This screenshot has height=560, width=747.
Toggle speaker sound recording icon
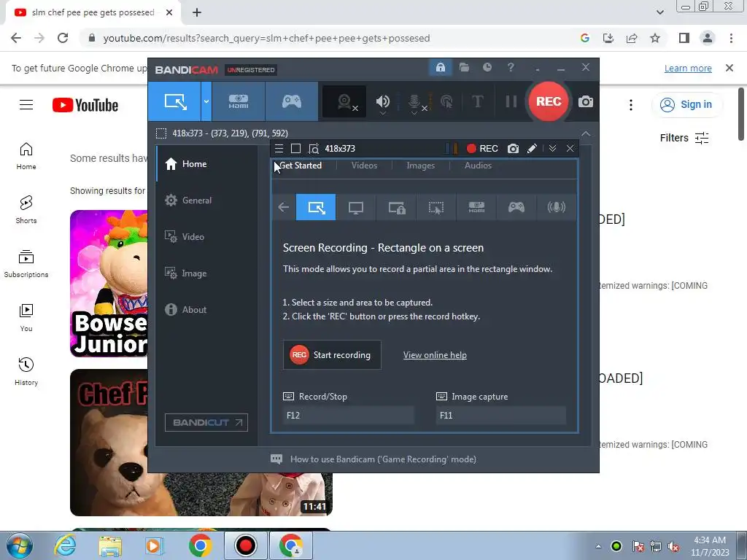[x=382, y=101]
